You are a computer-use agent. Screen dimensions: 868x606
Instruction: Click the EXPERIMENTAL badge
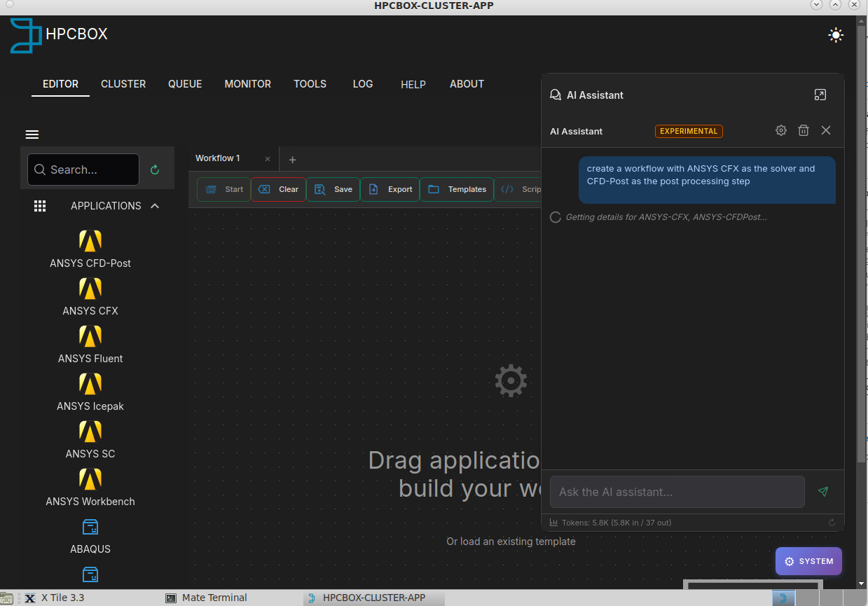pyautogui.click(x=689, y=131)
